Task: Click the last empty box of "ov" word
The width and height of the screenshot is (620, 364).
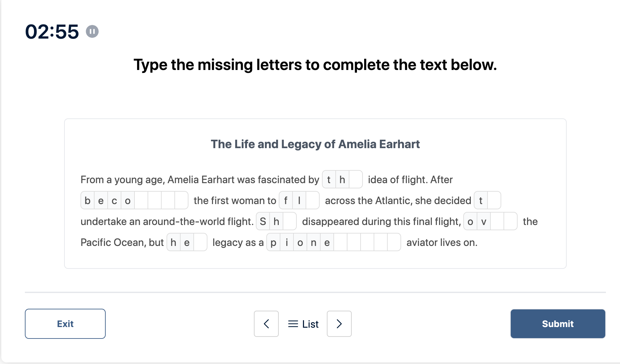Action: [x=510, y=221]
